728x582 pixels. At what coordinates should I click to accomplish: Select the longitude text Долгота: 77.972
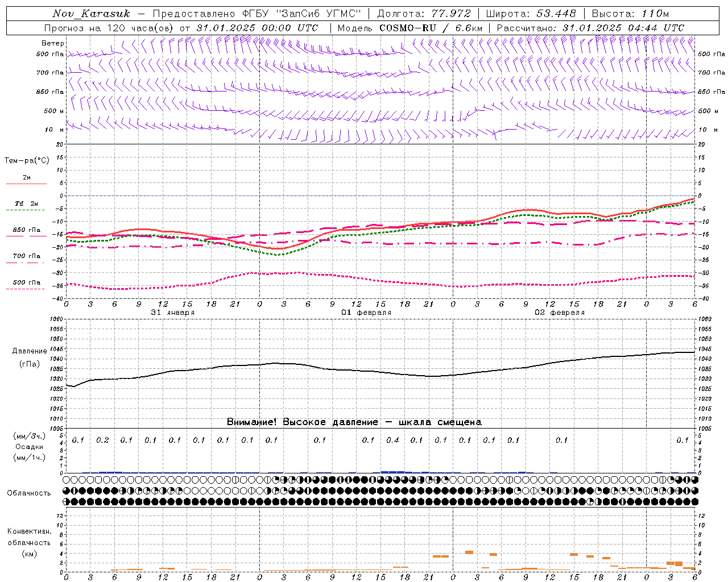pos(424,14)
